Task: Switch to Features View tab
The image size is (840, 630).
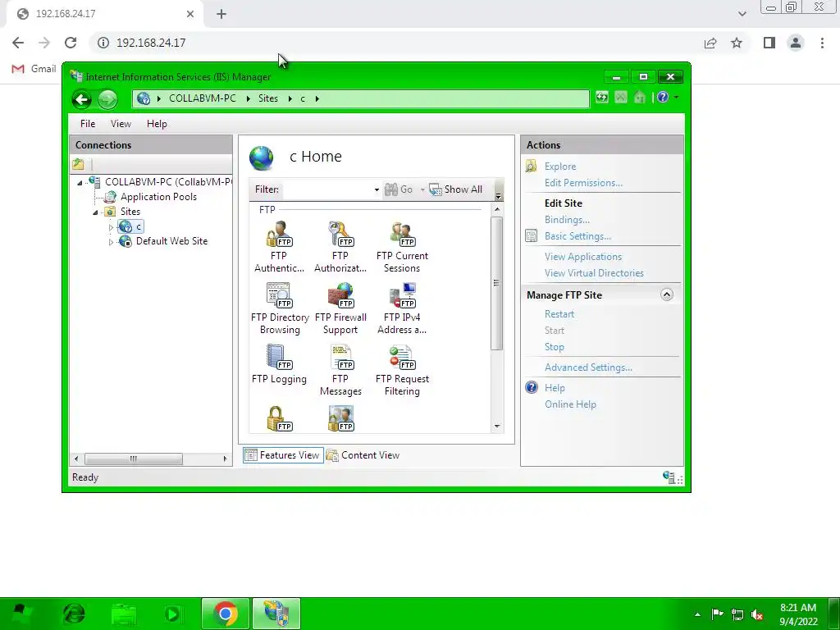Action: point(283,454)
